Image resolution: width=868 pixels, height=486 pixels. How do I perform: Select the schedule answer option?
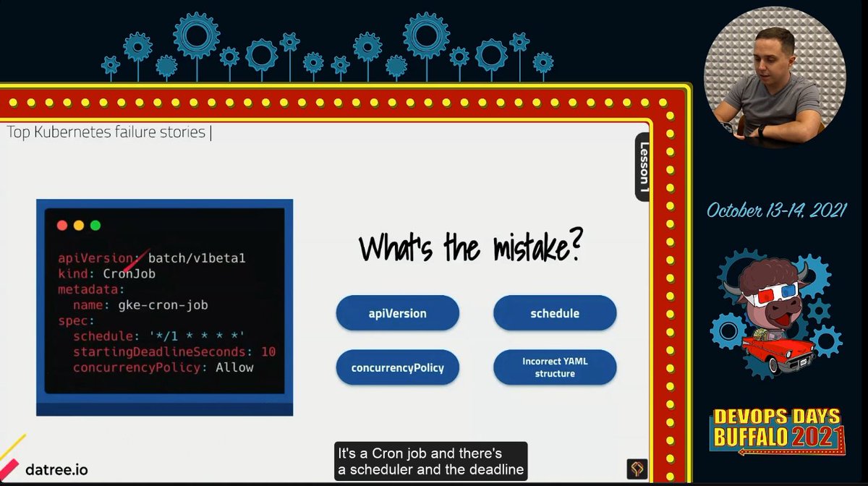(555, 313)
